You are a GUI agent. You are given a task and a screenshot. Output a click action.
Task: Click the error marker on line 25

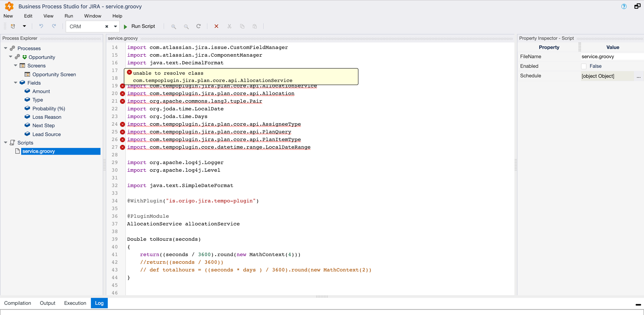coord(122,132)
